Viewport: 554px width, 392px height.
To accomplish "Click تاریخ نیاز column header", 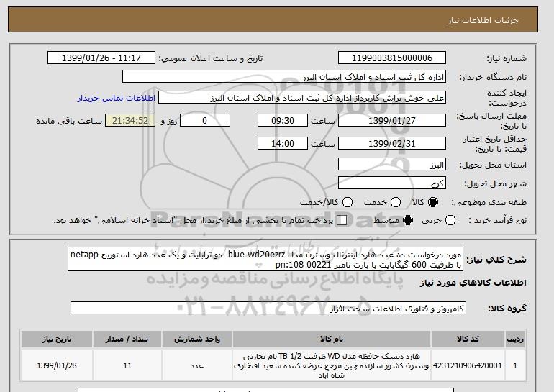I will coord(57,339).
